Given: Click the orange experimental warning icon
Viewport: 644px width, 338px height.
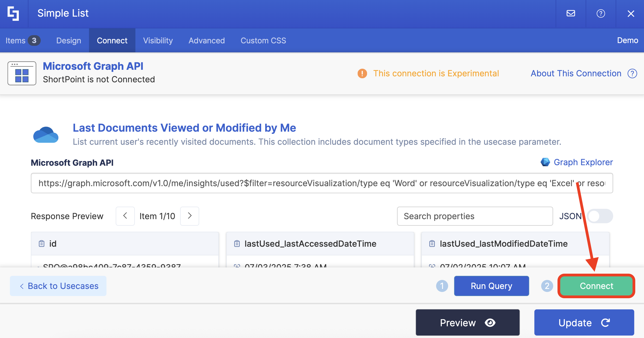Looking at the screenshot, I should tap(362, 73).
